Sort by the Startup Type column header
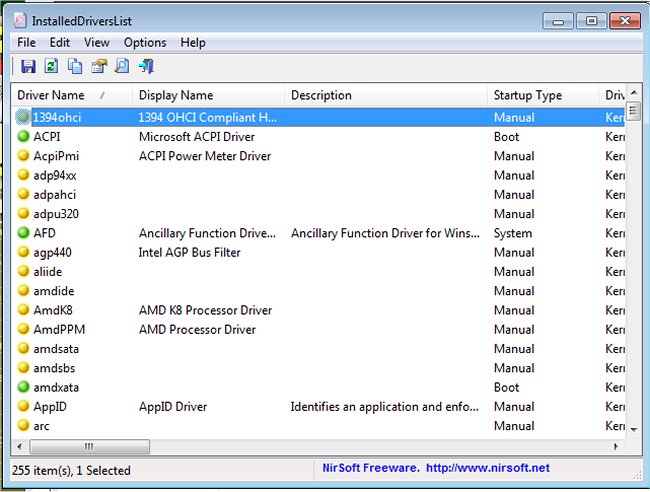 [x=543, y=95]
